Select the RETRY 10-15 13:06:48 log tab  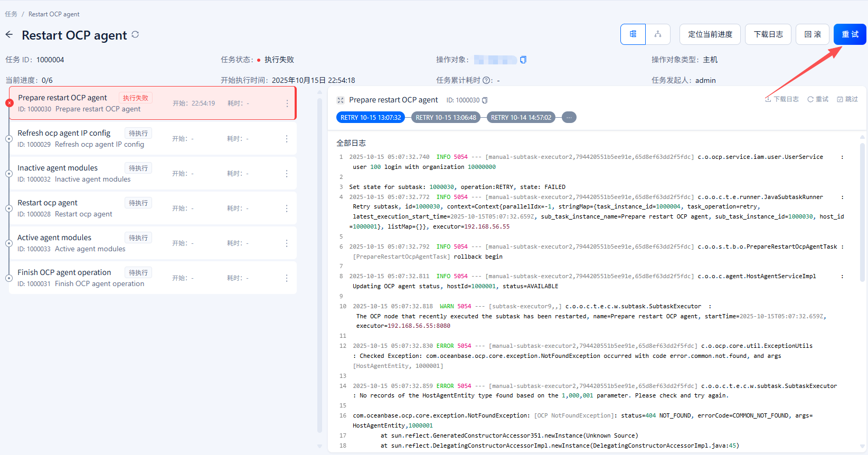coord(446,118)
